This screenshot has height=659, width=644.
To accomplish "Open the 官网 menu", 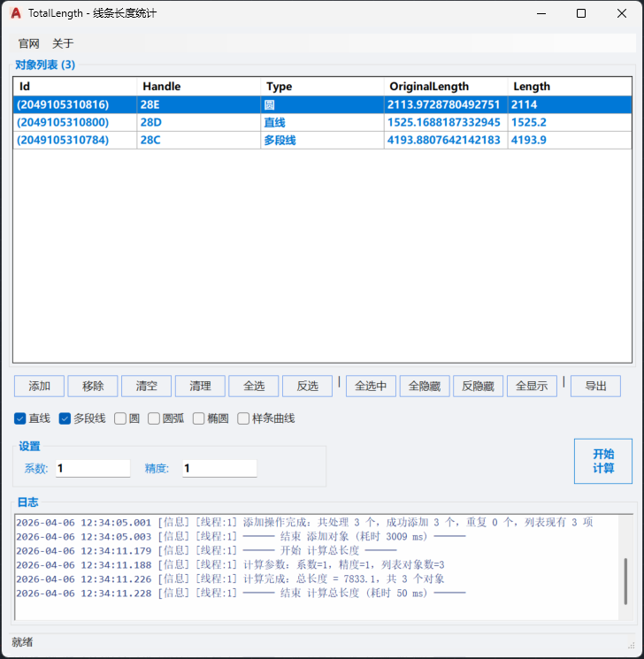I will click(29, 43).
